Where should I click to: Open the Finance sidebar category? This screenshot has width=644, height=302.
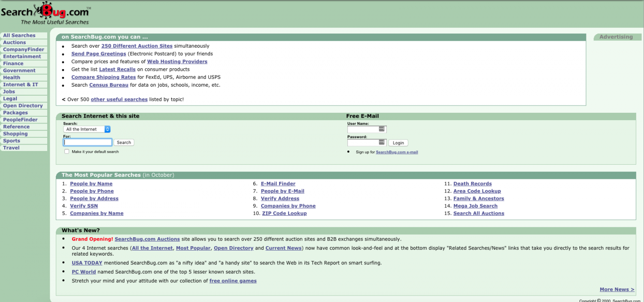point(13,63)
